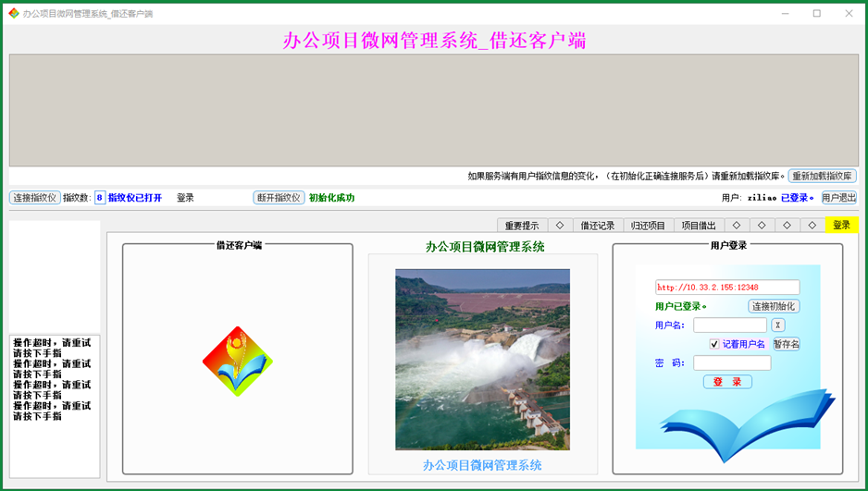868x491 pixels.
Task: Switch to the 重要提示 tab
Action: (x=522, y=225)
